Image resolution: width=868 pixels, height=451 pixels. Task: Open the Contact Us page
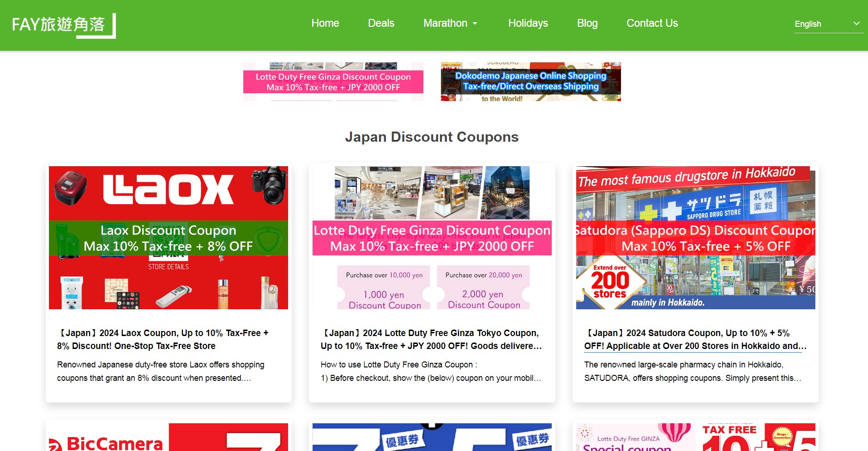click(x=652, y=23)
